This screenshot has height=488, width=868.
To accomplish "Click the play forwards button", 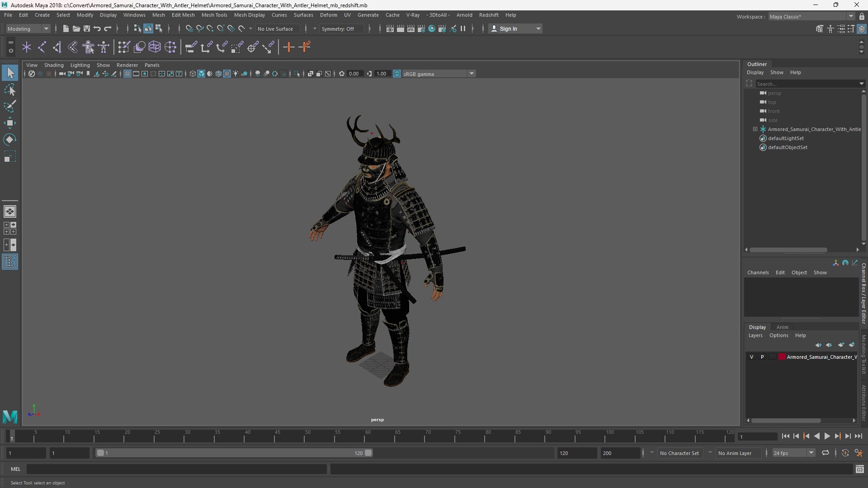I will coord(827,436).
